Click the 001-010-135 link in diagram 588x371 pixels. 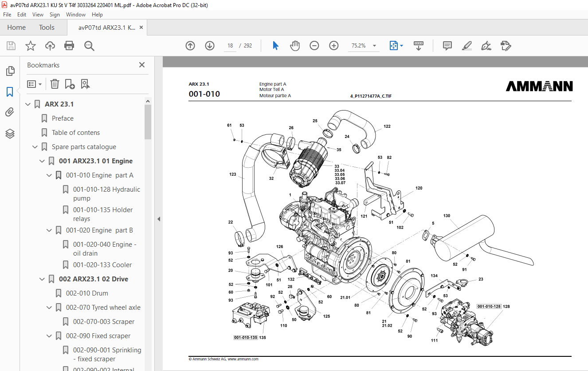click(246, 338)
